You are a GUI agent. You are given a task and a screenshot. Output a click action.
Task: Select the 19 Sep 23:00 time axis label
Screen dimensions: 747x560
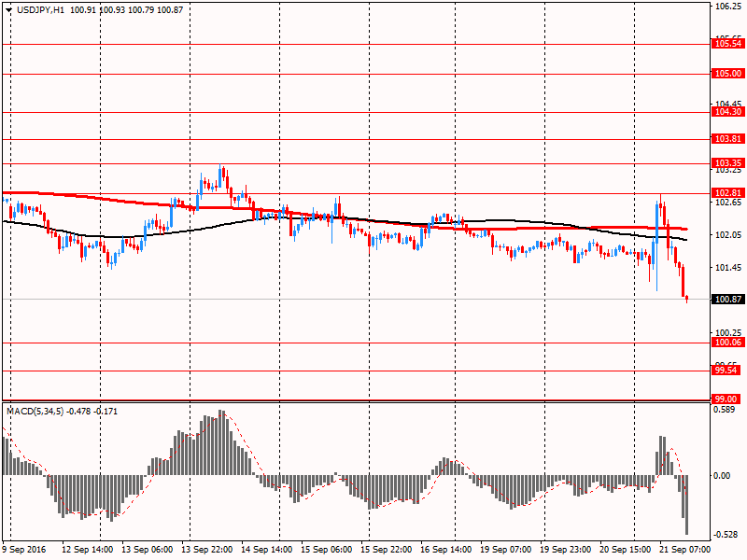[x=566, y=550]
